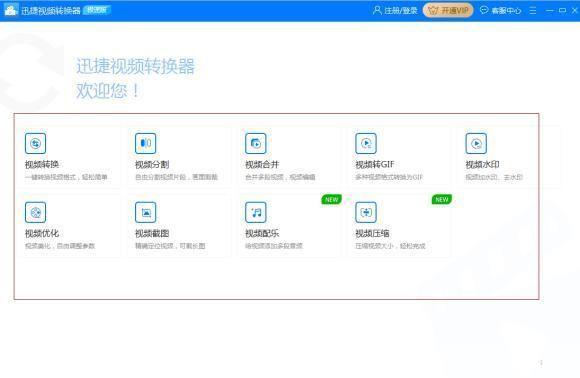The width and height of the screenshot is (580, 378).
Task: Click the description under 视频压缩
Action: coord(390,246)
